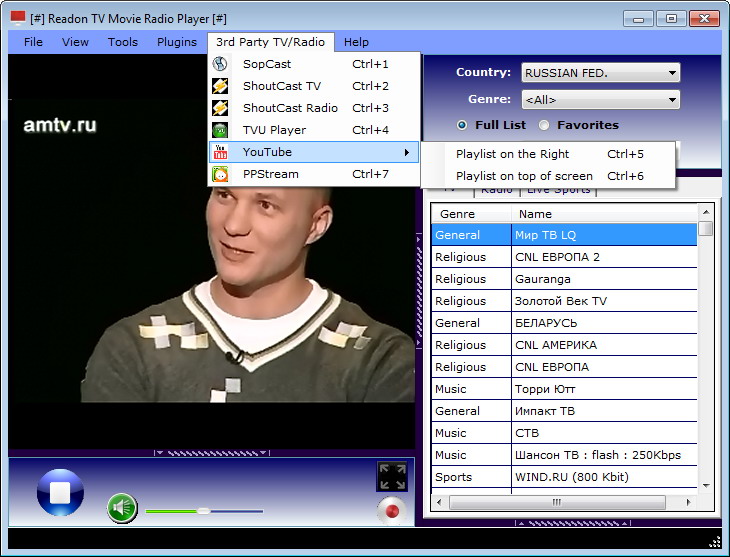
Task: Minimize the Readon player window
Action: pyautogui.click(x=638, y=19)
